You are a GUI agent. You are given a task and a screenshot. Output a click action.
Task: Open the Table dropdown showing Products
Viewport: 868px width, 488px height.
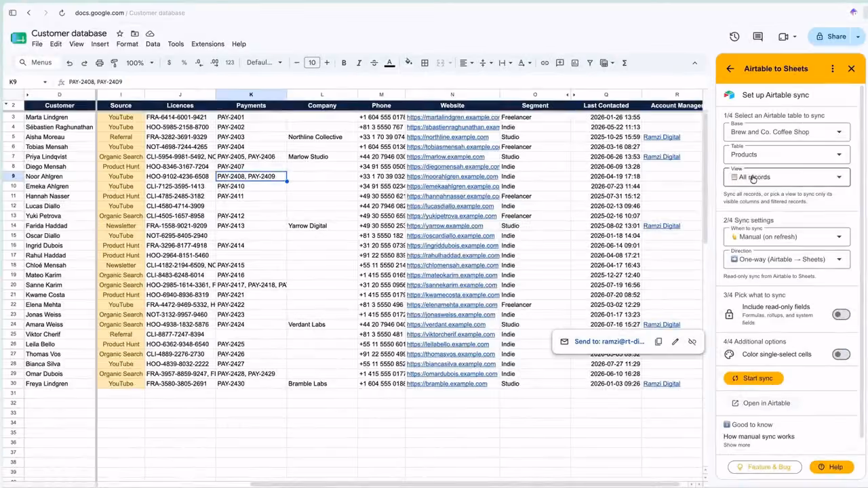pyautogui.click(x=787, y=154)
